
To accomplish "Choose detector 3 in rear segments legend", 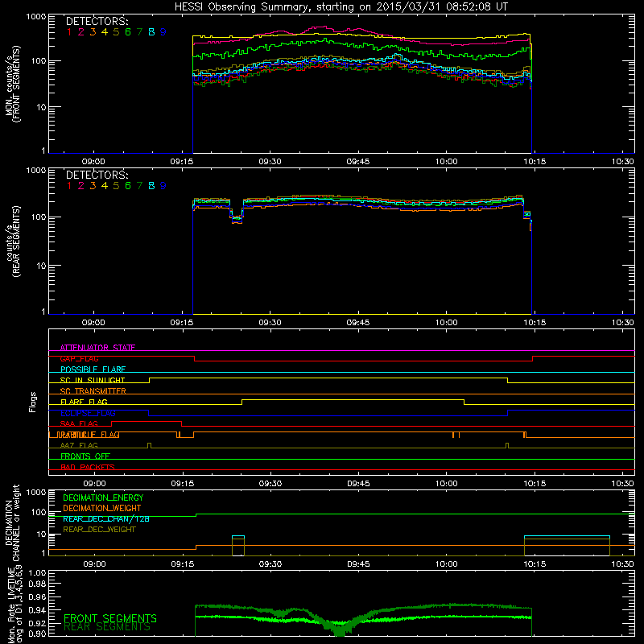I will (x=93, y=186).
